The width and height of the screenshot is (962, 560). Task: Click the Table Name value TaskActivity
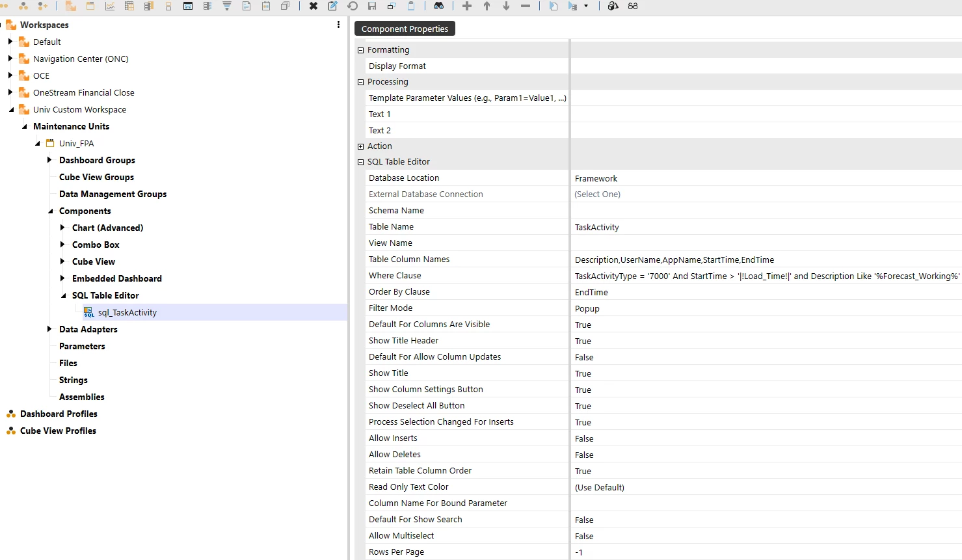pos(597,227)
